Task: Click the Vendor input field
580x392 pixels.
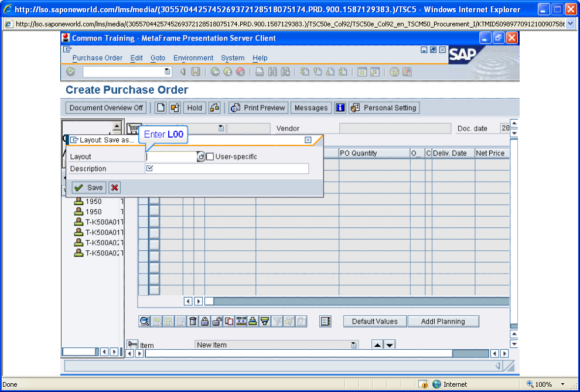Action: point(395,128)
